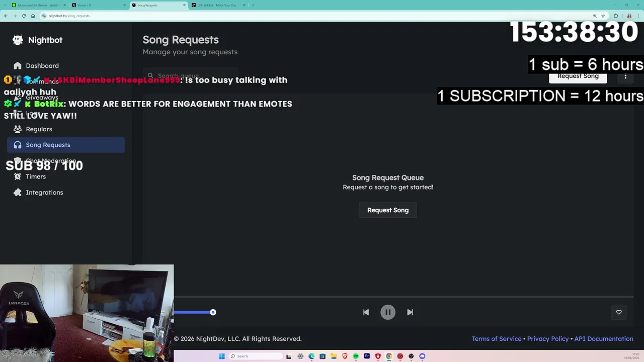Open the Chrome three-dot menu
This screenshot has height=362, width=644.
[x=638, y=16]
